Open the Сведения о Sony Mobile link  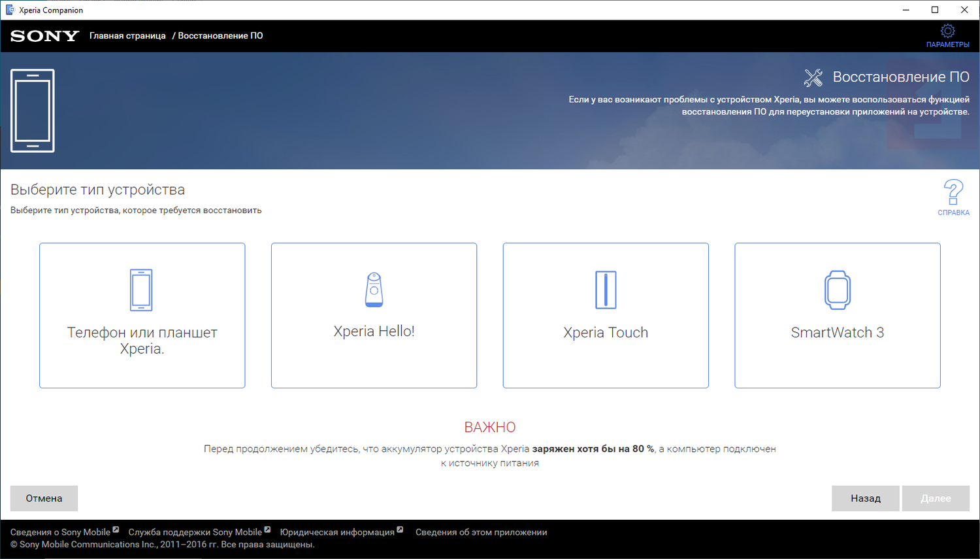tap(60, 532)
